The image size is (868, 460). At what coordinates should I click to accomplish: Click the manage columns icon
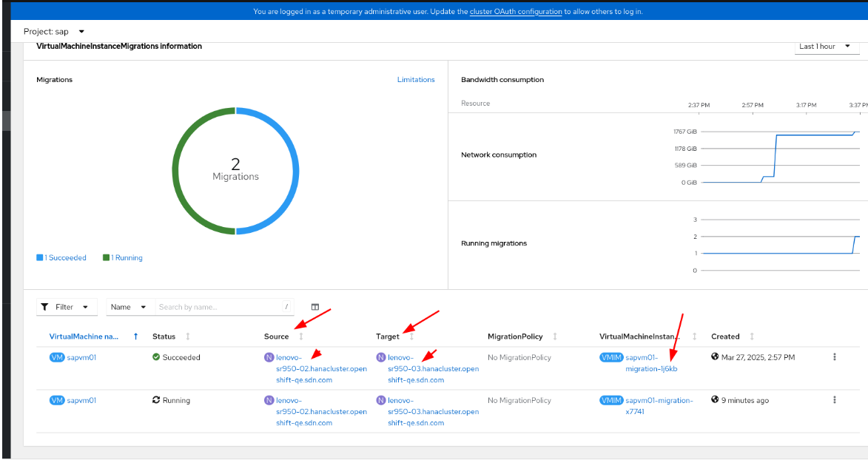point(315,307)
